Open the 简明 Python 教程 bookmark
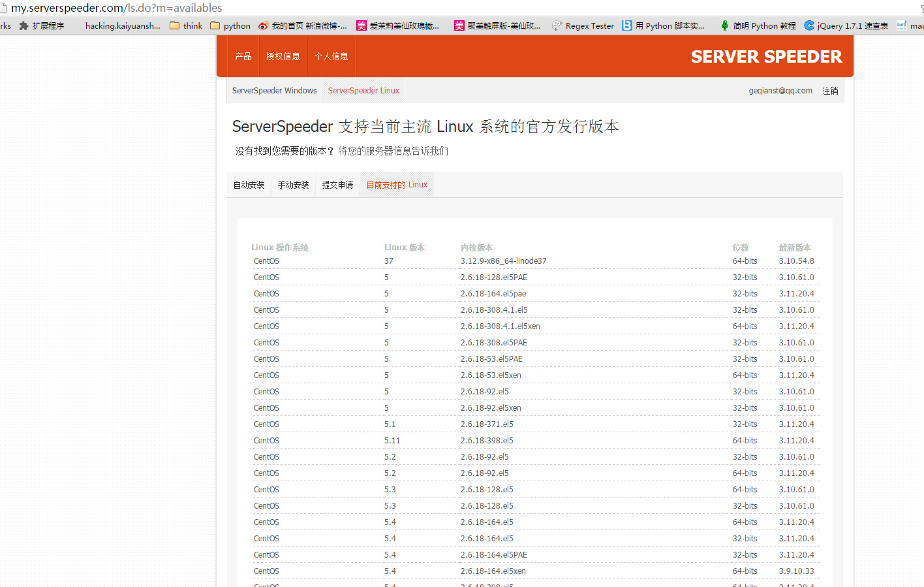The image size is (924, 587). 758,26
